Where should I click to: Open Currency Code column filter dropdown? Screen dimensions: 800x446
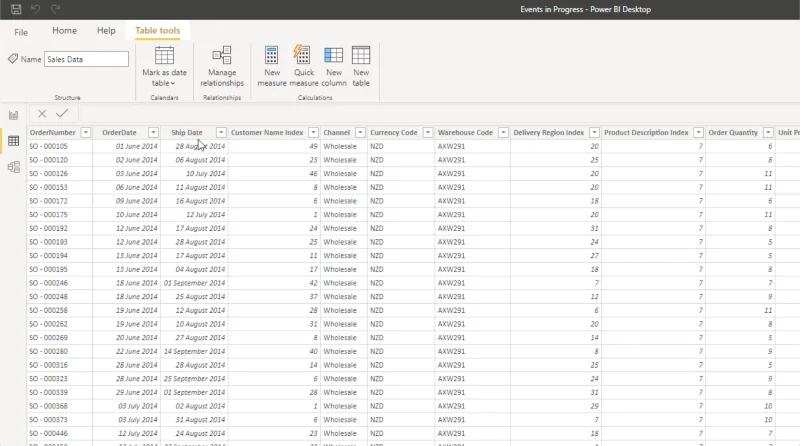coord(428,133)
